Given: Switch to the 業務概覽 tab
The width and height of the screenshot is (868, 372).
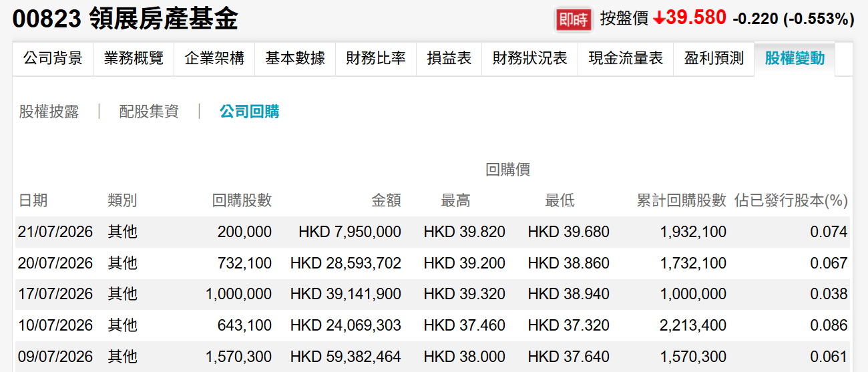Looking at the screenshot, I should click(x=134, y=58).
